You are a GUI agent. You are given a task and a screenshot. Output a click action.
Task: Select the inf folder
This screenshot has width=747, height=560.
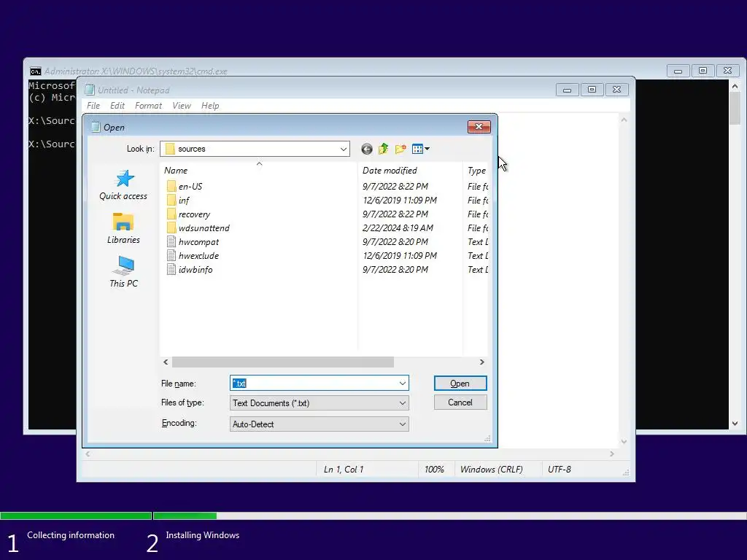(x=183, y=200)
